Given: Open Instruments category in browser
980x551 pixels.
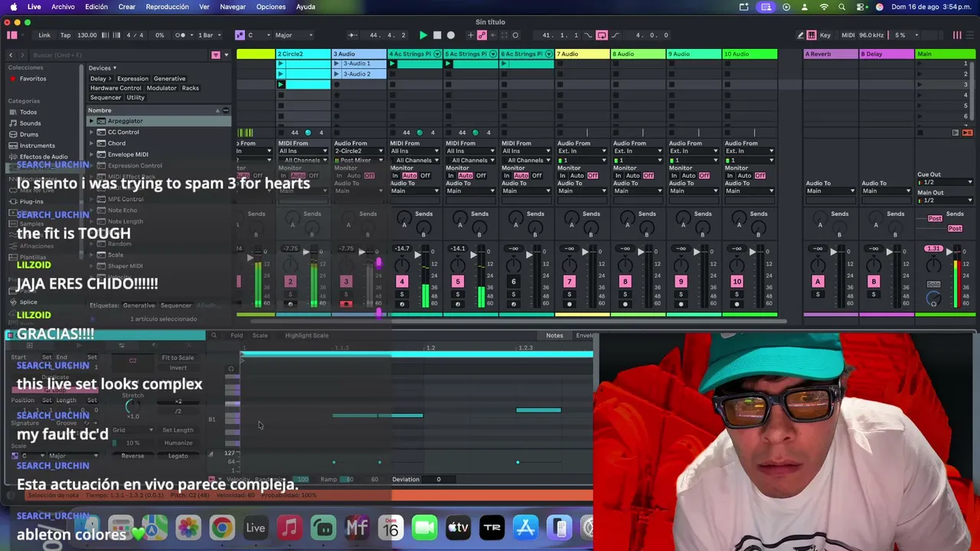Looking at the screenshot, I should [x=37, y=145].
